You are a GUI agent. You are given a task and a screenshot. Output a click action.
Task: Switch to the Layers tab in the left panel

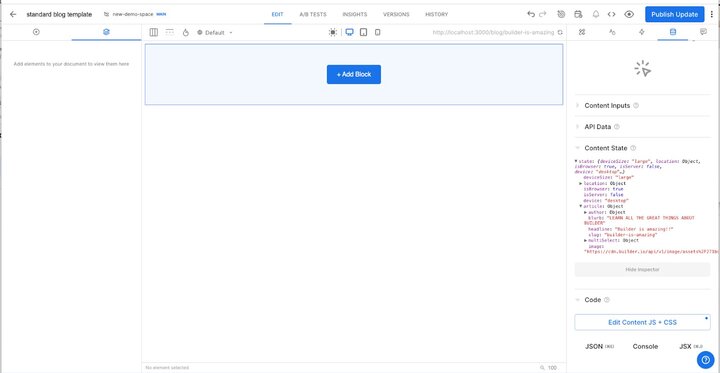click(x=107, y=32)
